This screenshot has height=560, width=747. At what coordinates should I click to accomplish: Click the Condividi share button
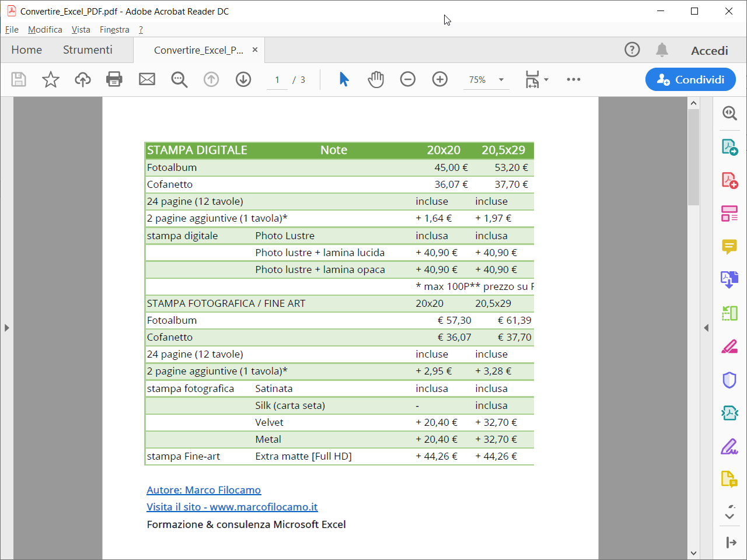[x=690, y=79]
